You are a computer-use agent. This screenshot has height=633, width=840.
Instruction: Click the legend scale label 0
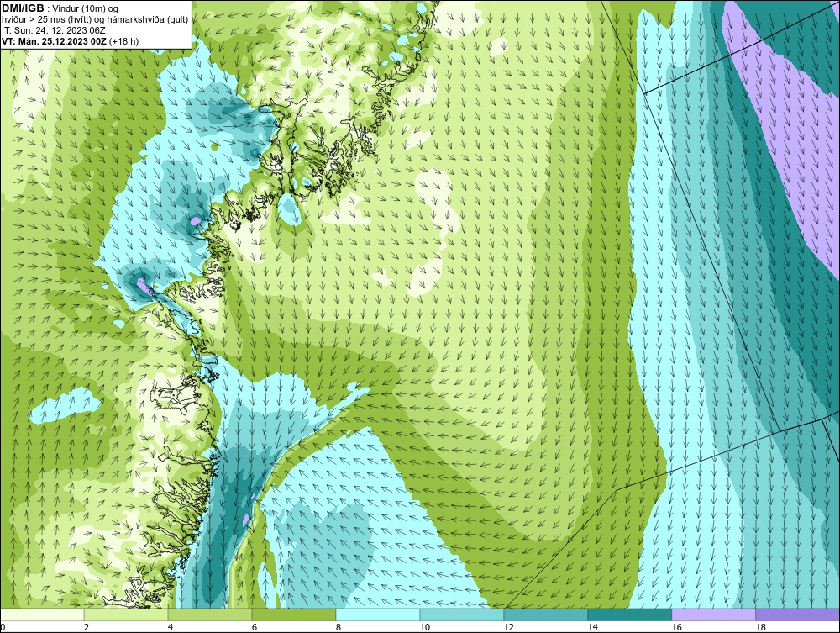click(x=3, y=627)
